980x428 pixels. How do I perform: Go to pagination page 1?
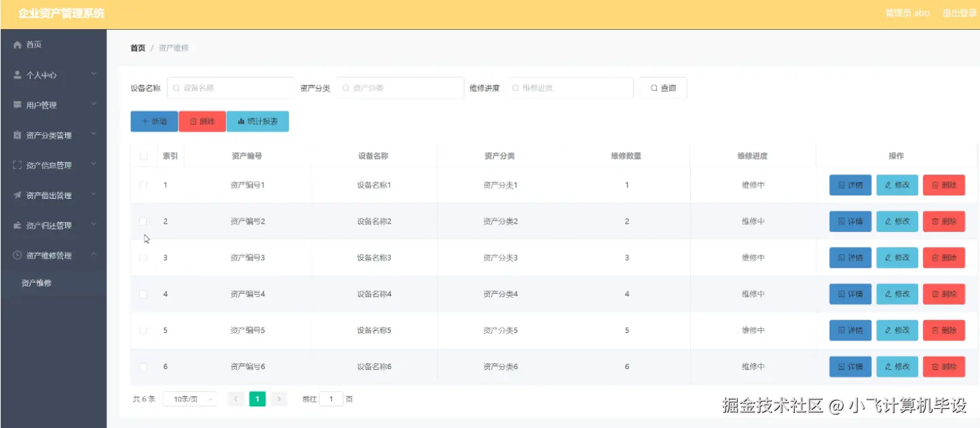[257, 399]
